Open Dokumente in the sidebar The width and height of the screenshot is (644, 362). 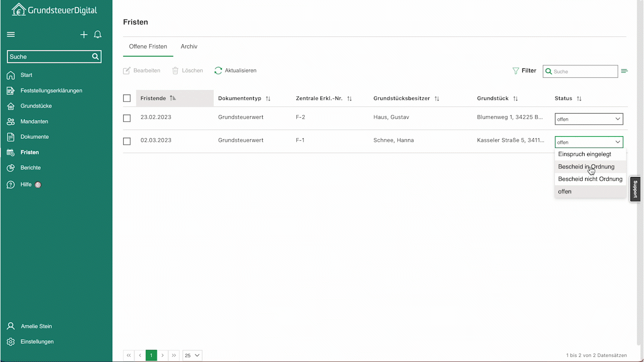pyautogui.click(x=35, y=137)
